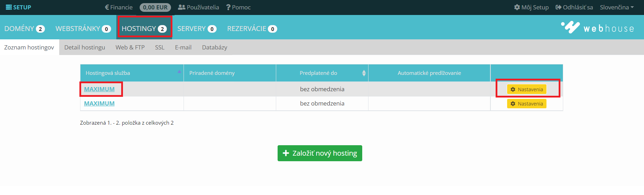
Task: Open the second MAXIMUM hosting link
Action: click(x=99, y=103)
